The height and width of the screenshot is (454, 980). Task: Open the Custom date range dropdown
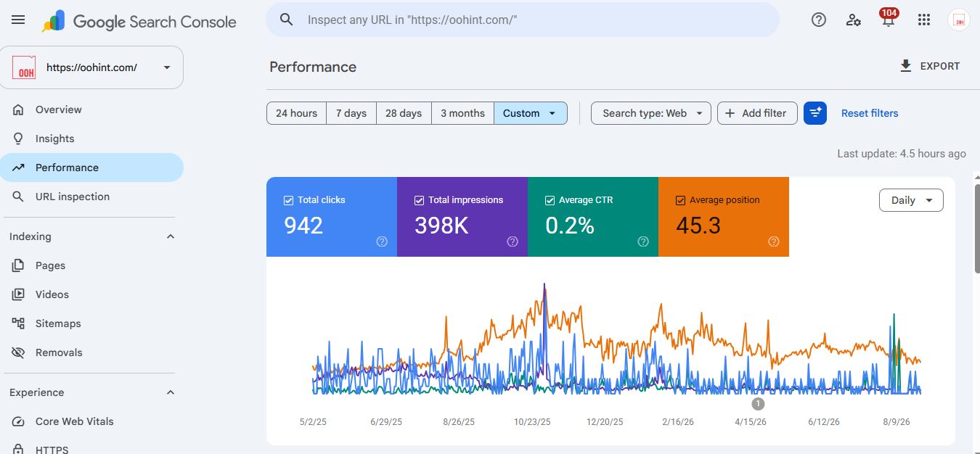click(x=531, y=113)
